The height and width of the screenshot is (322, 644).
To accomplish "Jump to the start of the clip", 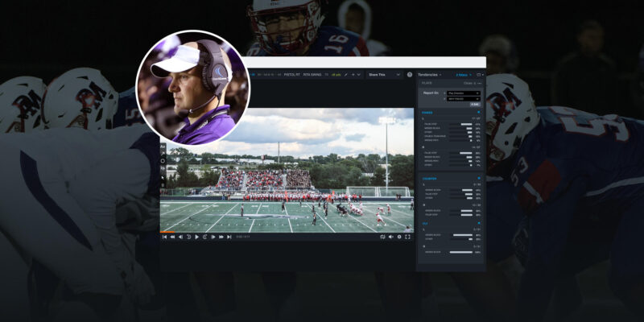I will (x=165, y=237).
